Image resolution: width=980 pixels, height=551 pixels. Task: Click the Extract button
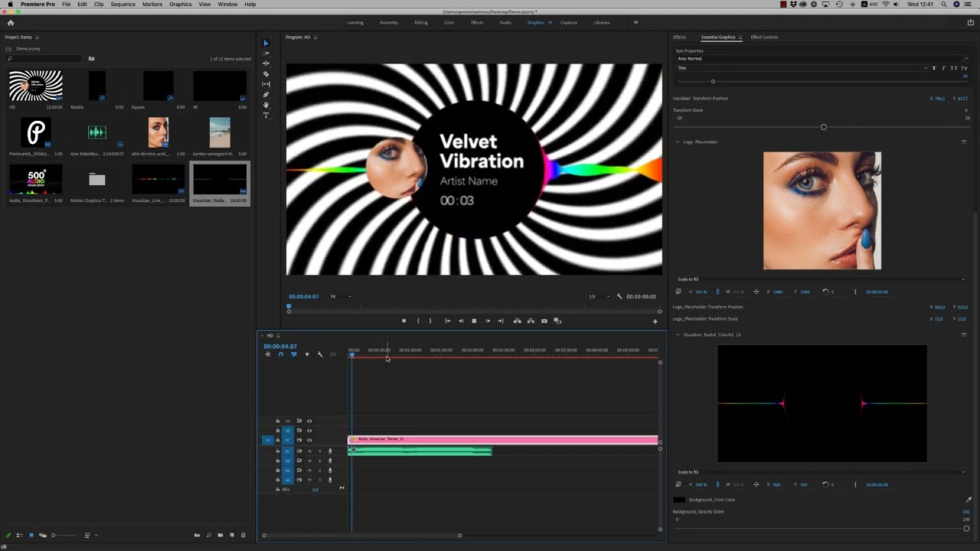[x=531, y=321]
